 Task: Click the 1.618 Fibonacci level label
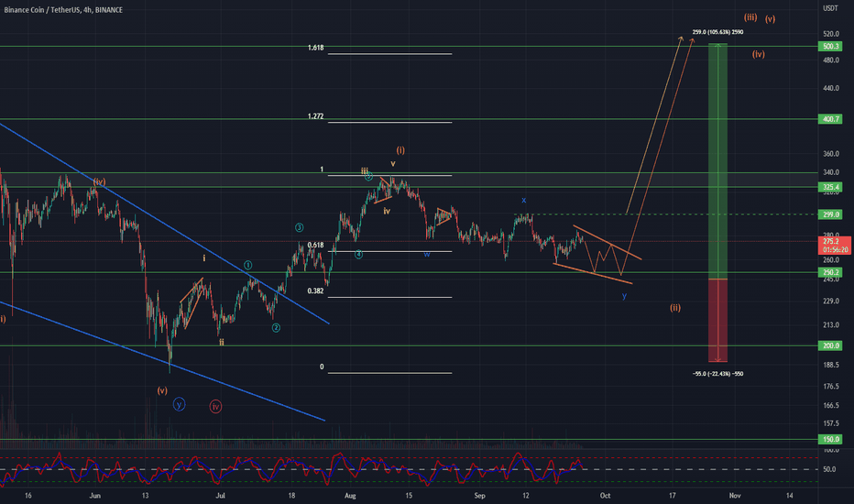tap(315, 48)
